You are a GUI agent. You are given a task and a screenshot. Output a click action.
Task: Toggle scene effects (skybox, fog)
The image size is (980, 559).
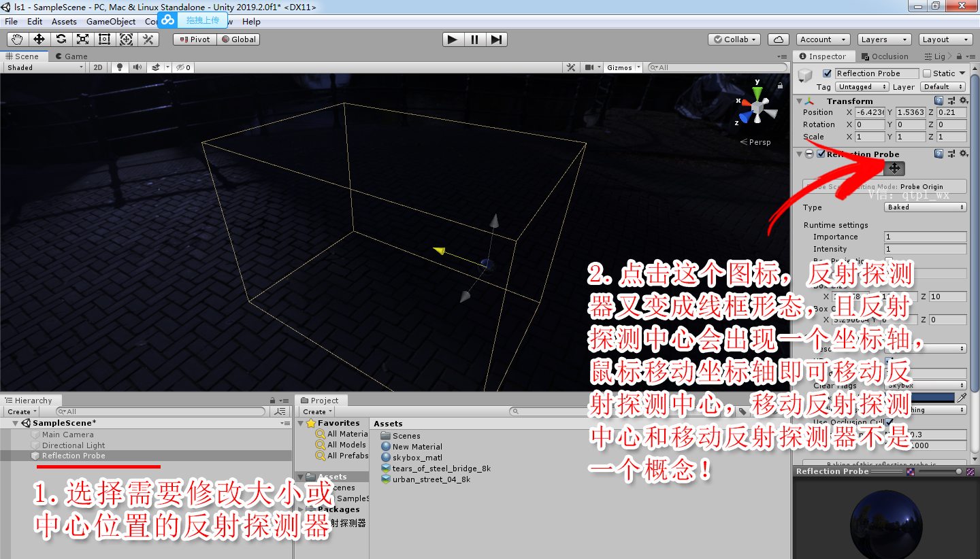(157, 67)
